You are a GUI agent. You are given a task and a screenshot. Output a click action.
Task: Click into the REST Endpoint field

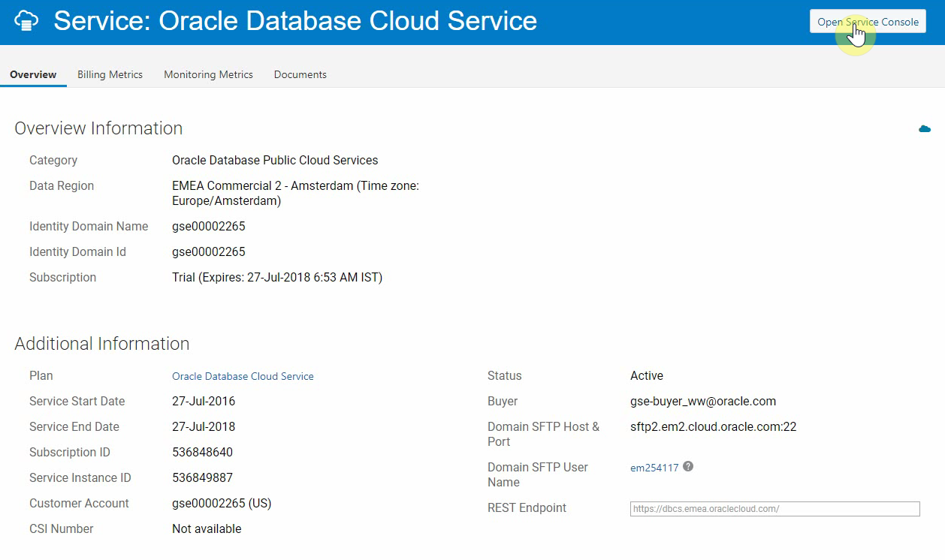pos(774,508)
